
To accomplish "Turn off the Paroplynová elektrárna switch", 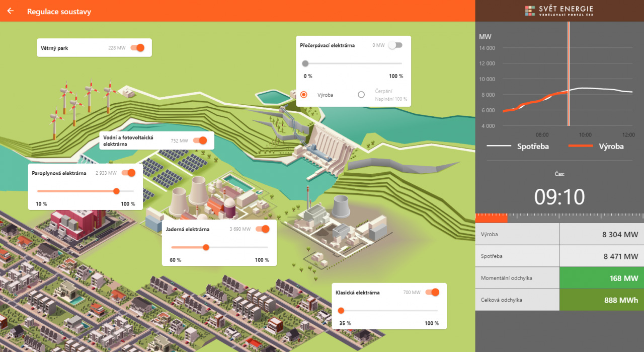I will 128,173.
